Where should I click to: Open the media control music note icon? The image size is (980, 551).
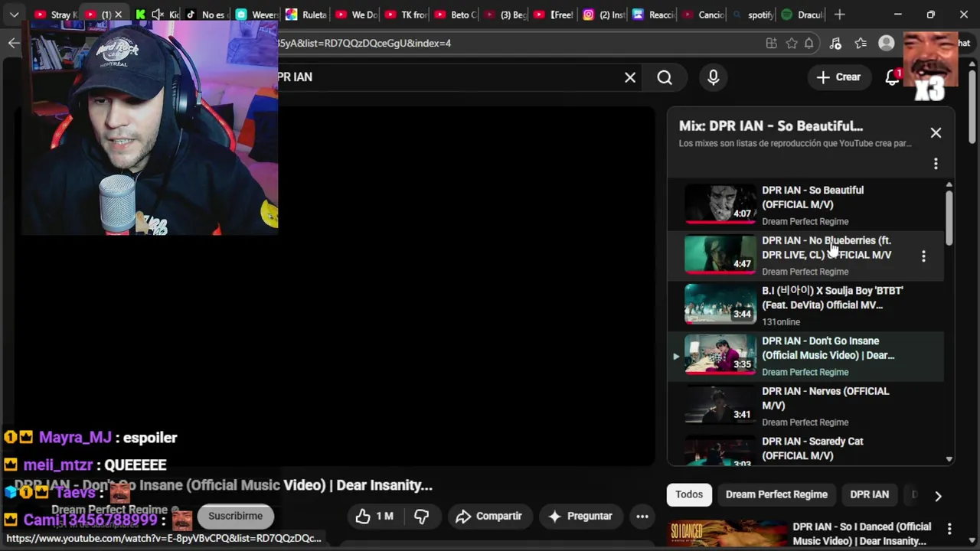835,44
